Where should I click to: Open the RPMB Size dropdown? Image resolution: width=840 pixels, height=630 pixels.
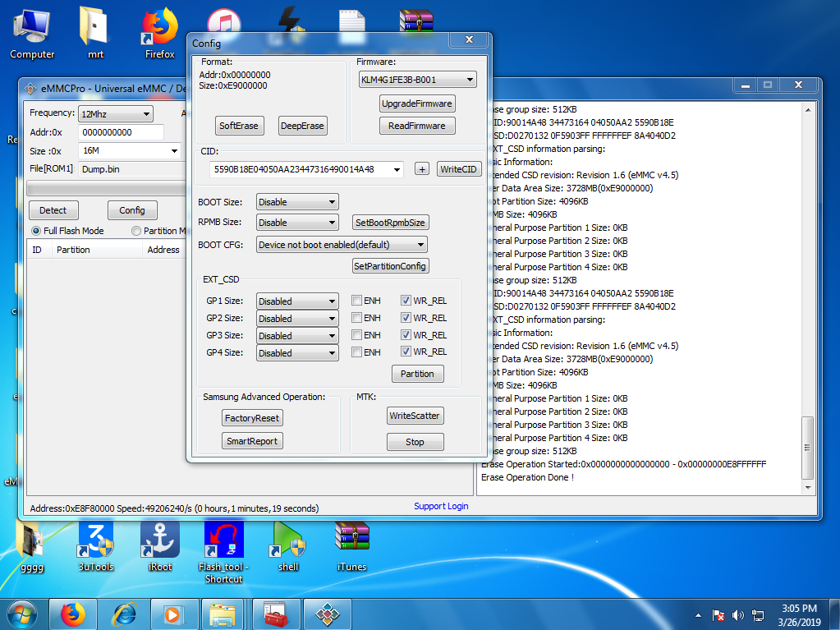(297, 223)
